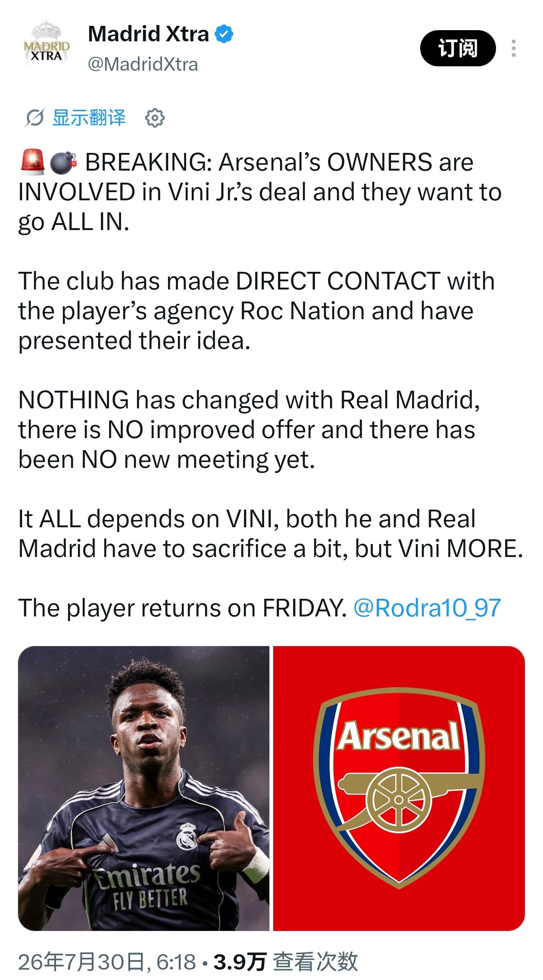Open the 3.9万 查看次数 view count
The image size is (543, 980).
(286, 962)
